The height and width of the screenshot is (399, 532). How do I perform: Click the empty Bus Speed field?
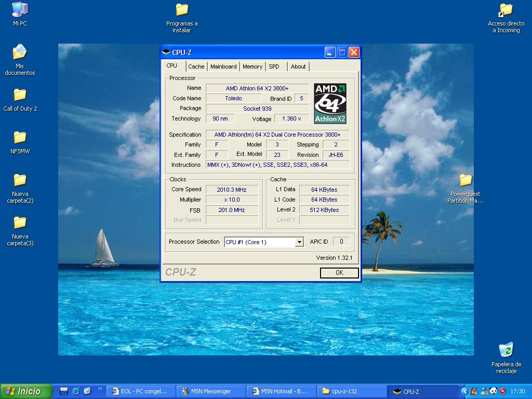point(232,220)
